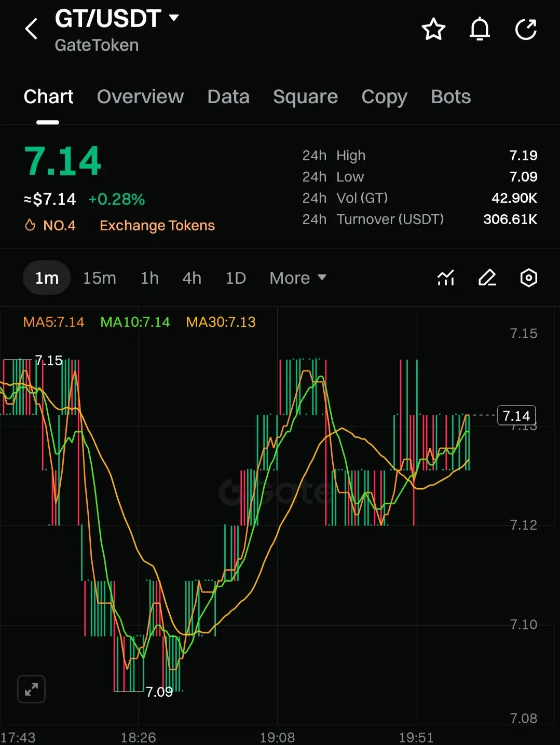Tap the 24h Vol value 42.90K
The height and width of the screenshot is (745, 560).
pyautogui.click(x=514, y=198)
